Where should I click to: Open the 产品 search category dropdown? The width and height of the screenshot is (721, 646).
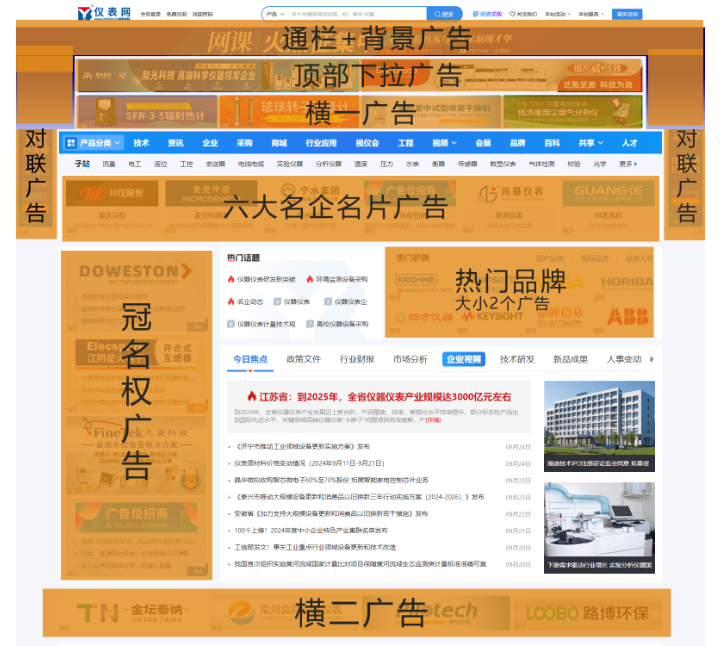point(273,14)
